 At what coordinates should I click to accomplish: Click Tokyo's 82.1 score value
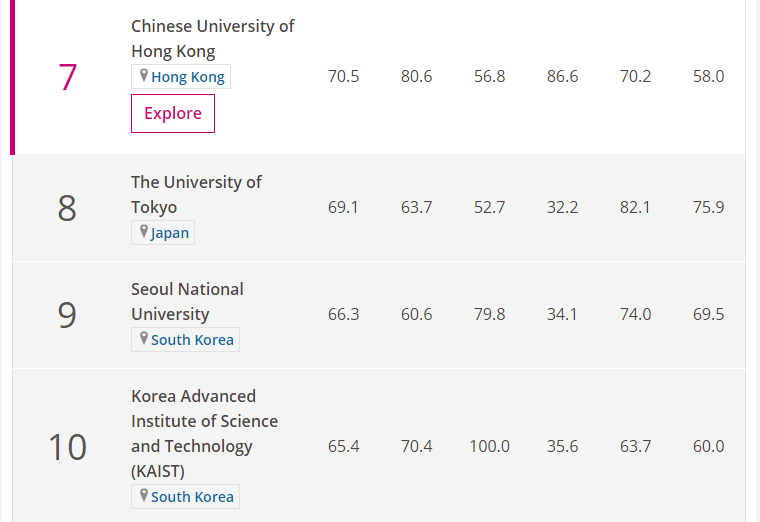coord(635,208)
